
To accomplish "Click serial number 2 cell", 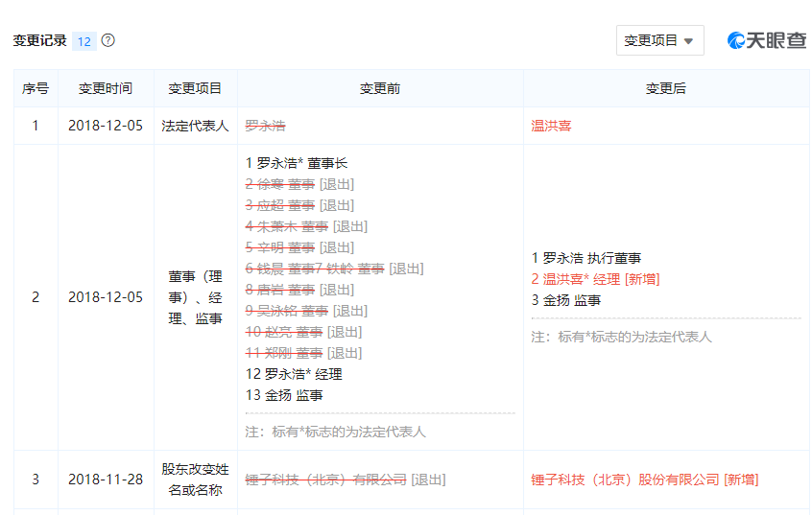I will point(36,297).
